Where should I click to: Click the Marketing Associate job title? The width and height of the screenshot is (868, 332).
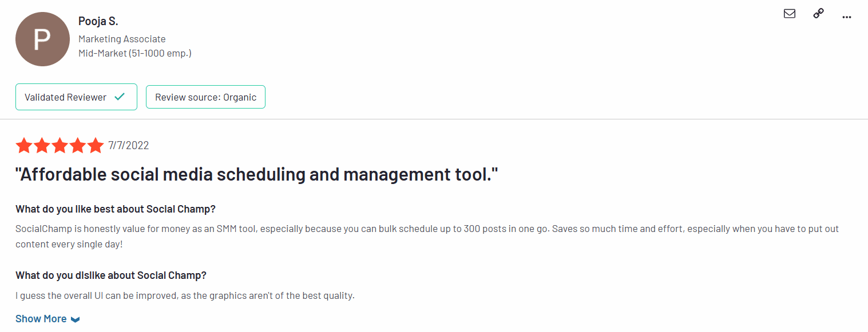click(x=122, y=39)
